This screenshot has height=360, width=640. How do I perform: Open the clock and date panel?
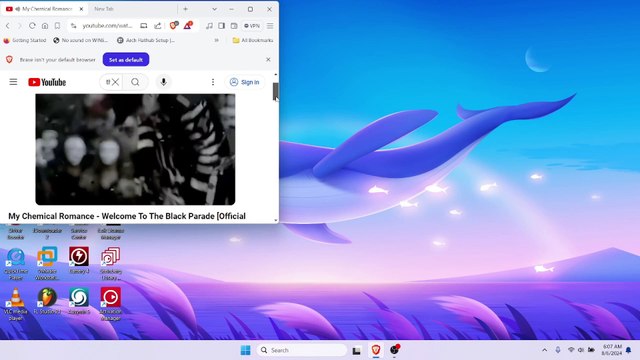pyautogui.click(x=611, y=350)
